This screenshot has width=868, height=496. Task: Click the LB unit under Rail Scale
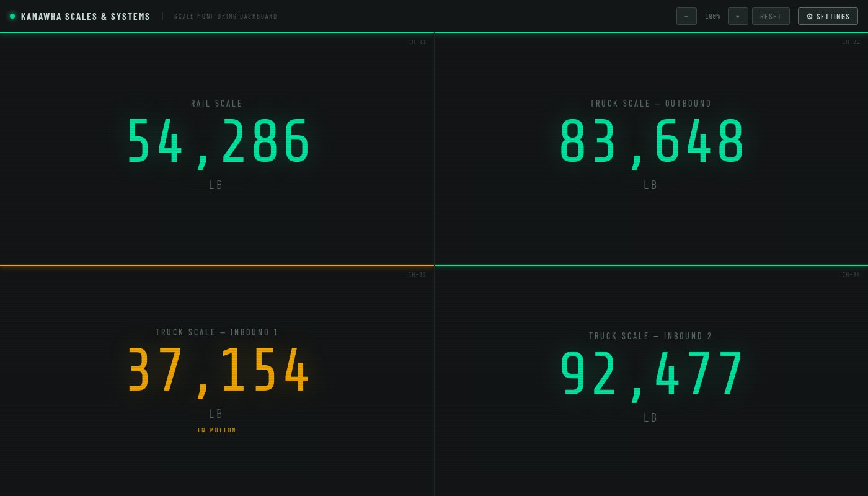[216, 185]
